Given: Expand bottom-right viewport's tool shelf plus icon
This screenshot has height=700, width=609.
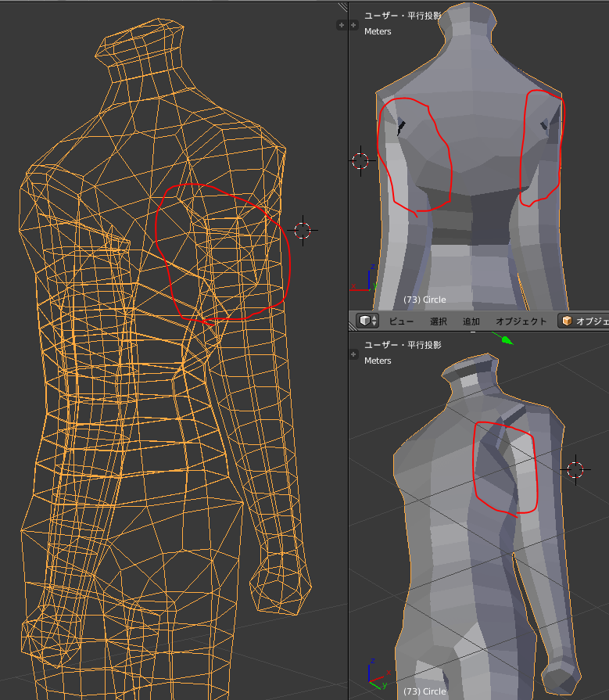Looking at the screenshot, I should (353, 354).
